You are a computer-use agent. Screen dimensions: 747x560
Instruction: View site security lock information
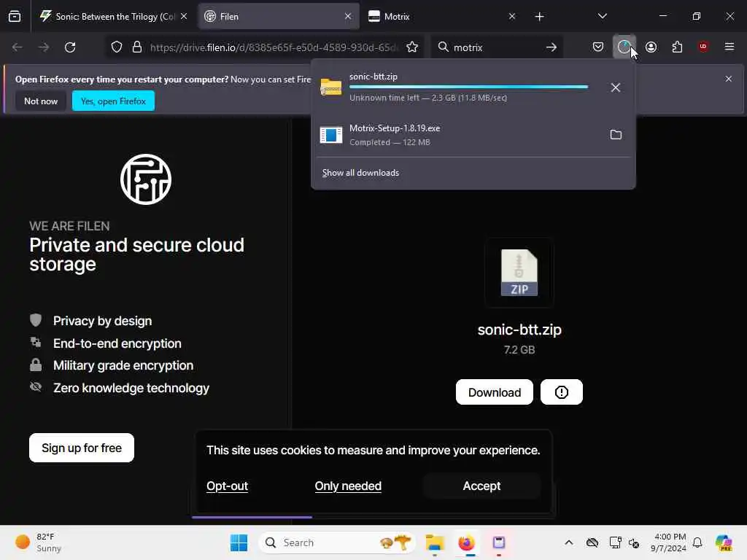click(137, 47)
